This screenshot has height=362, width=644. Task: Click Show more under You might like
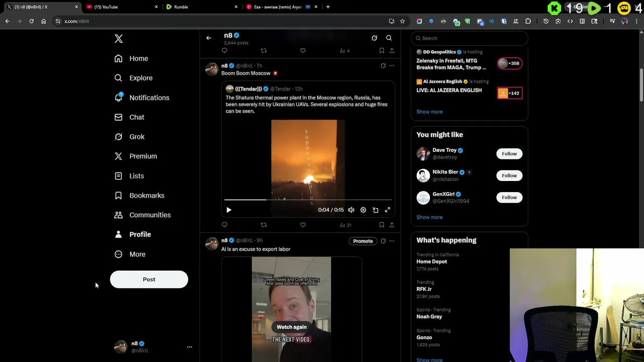(x=430, y=217)
